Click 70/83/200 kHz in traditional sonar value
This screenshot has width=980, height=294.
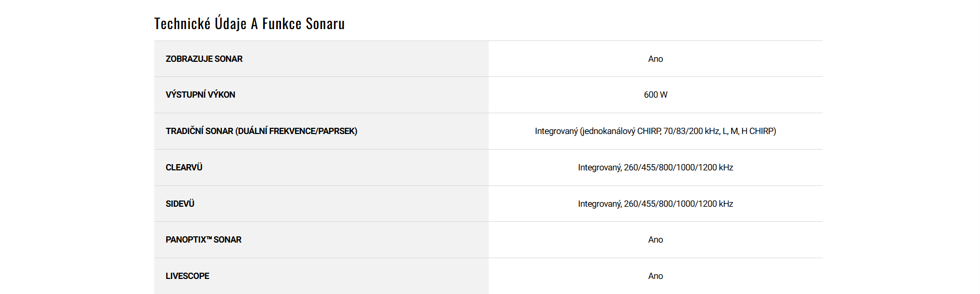tap(691, 131)
